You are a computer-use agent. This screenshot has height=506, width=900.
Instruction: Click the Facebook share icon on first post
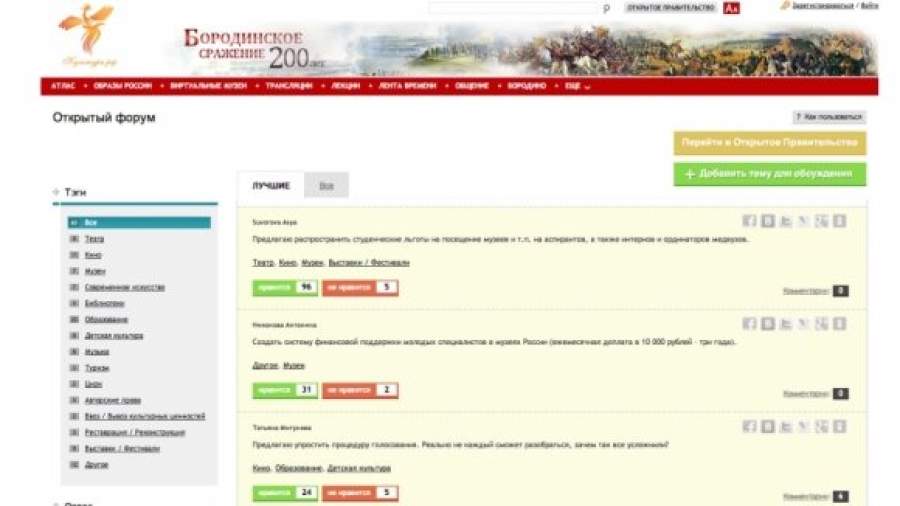(749, 221)
